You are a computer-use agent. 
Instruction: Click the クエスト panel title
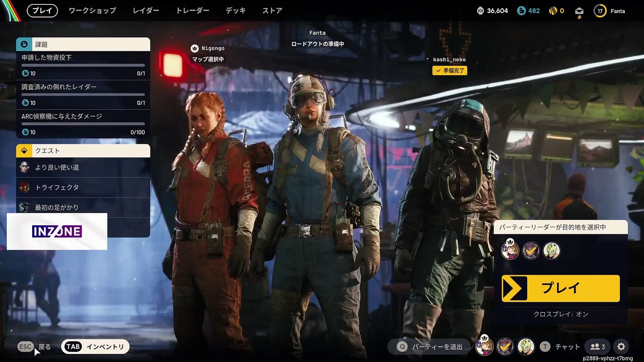click(47, 151)
